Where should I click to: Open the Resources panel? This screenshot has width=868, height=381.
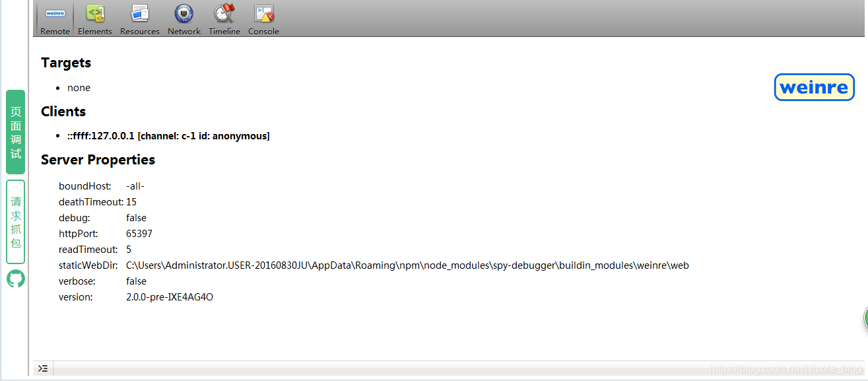pos(140,19)
